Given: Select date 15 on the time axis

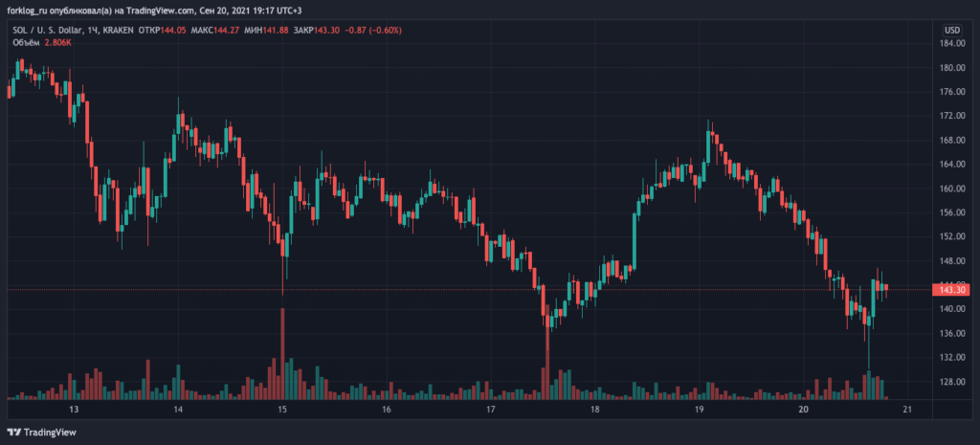Looking at the screenshot, I should (x=282, y=410).
